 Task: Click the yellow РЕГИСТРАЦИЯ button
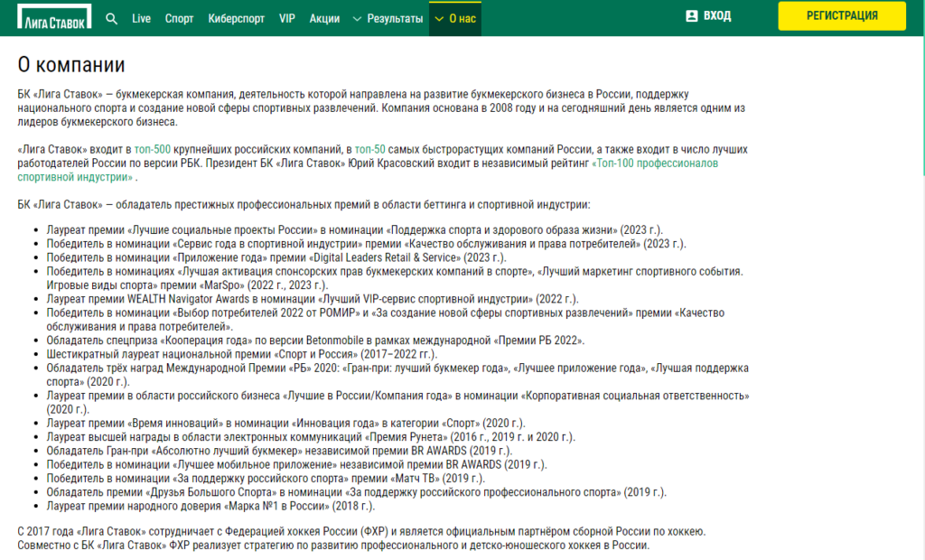[842, 16]
